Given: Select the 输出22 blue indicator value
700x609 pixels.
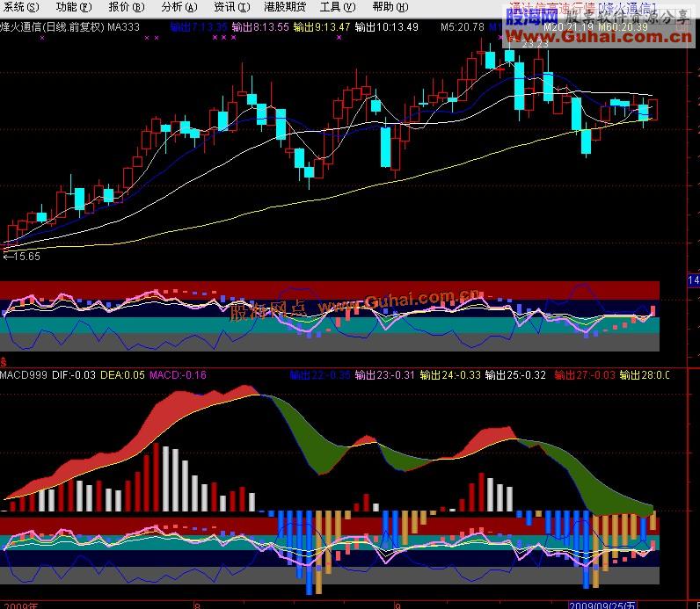Looking at the screenshot, I should (319, 375).
